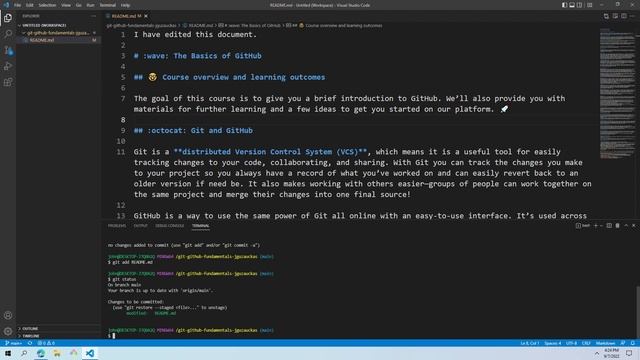Viewport: 640px width, 360px height.
Task: Open the Manage gear icon
Action: [x=8, y=331]
